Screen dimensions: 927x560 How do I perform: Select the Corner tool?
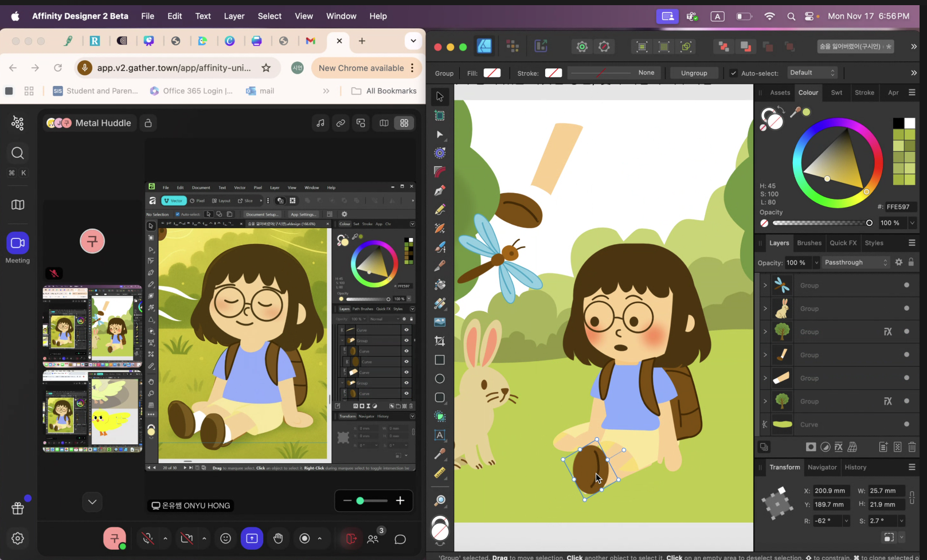(440, 172)
